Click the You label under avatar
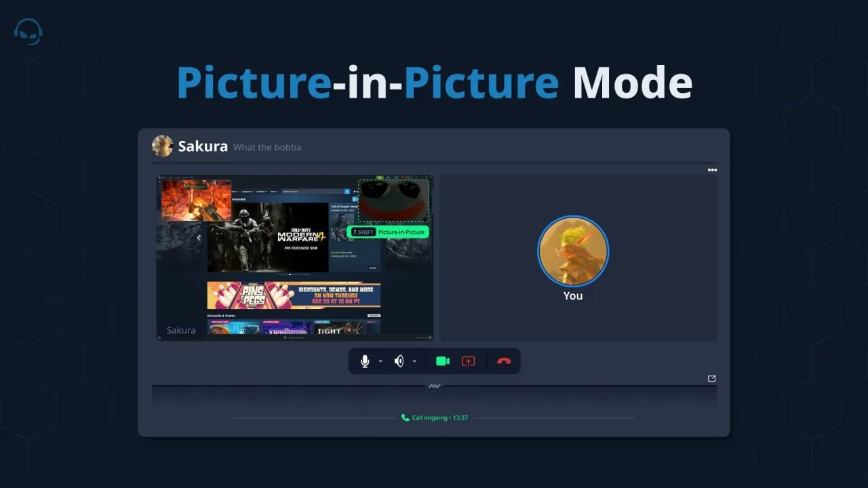 tap(573, 296)
